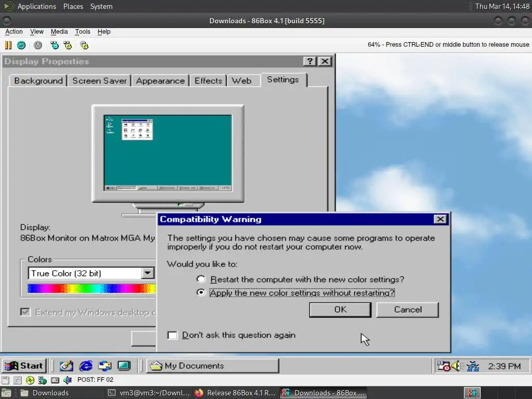Select Apply without restarting radio option
The width and height of the screenshot is (532, 399).
(201, 292)
